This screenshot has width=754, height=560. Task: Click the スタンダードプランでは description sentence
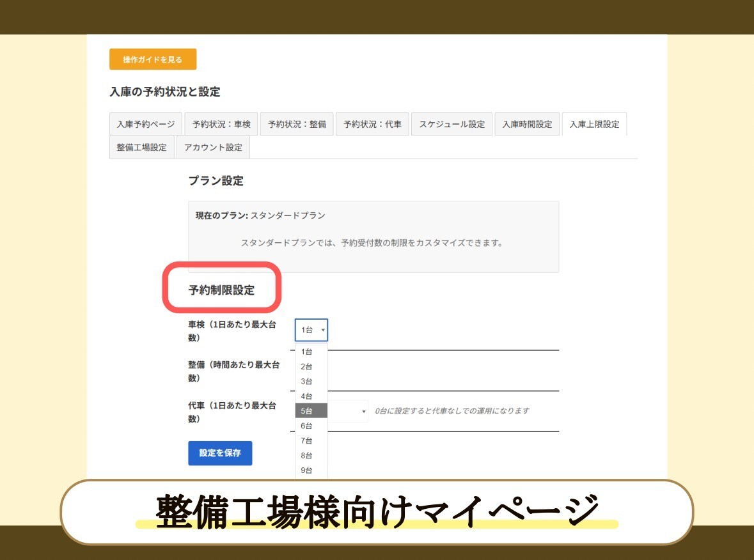pos(372,243)
